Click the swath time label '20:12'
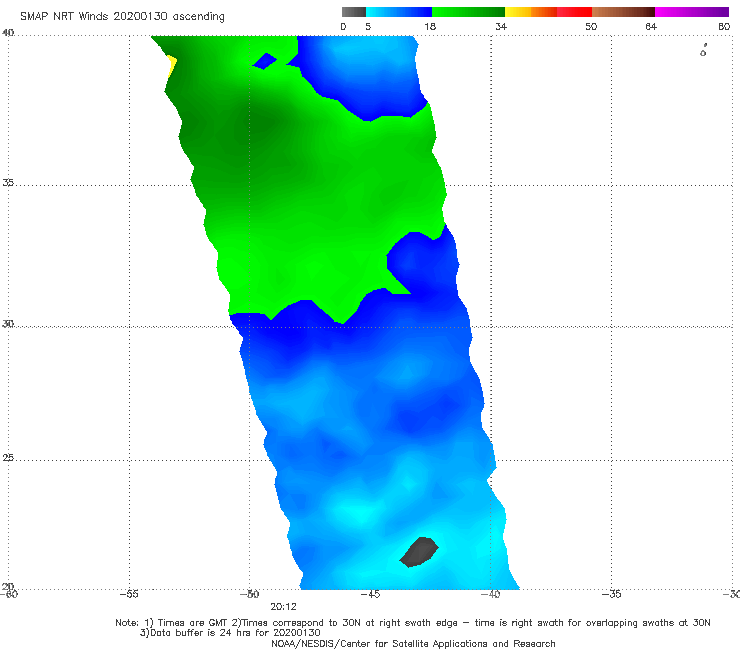The height and width of the screenshot is (650, 740). click(x=283, y=607)
